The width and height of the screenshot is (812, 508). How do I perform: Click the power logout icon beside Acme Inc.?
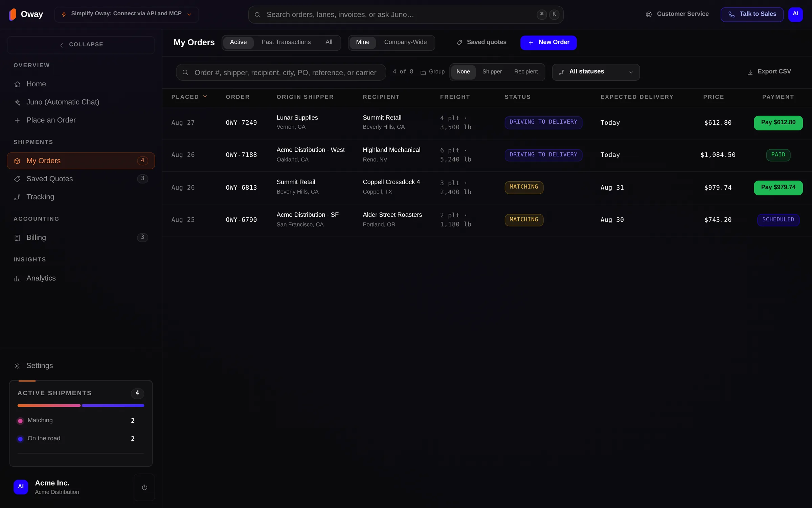pyautogui.click(x=144, y=487)
